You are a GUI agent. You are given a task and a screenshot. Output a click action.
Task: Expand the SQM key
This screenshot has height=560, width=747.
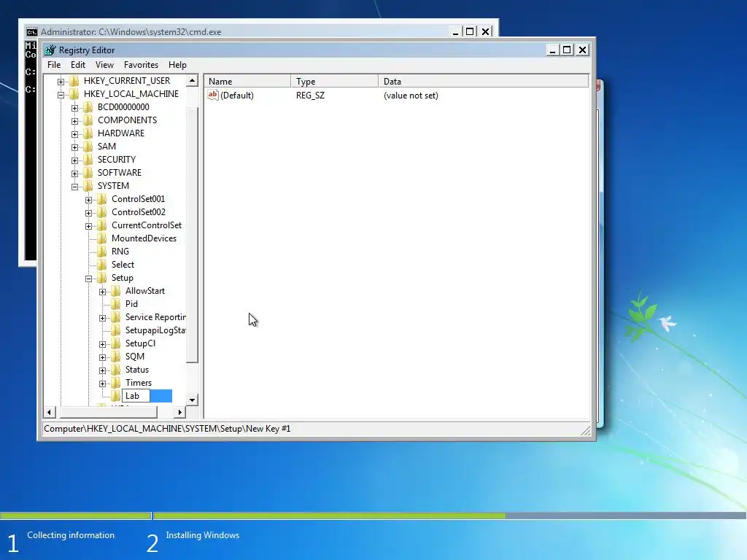102,357
